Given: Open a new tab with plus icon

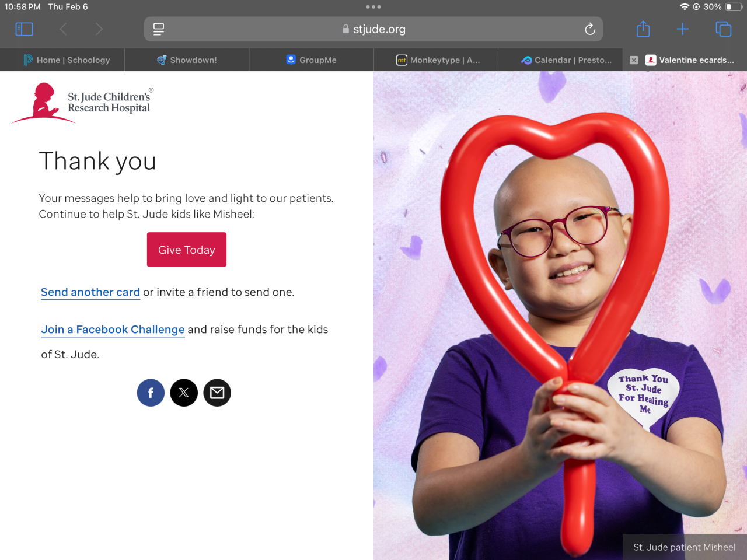Looking at the screenshot, I should tap(683, 29).
